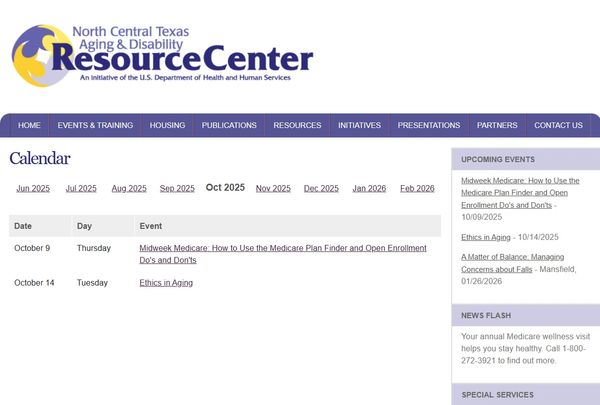
Task: Switch calendar to Feb 2026
Action: tap(417, 188)
